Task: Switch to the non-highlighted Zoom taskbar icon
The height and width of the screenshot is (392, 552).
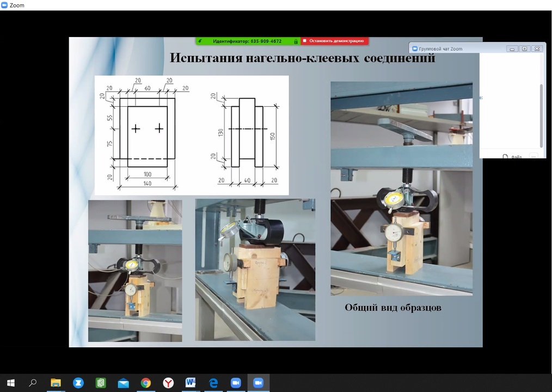Action: [x=236, y=383]
